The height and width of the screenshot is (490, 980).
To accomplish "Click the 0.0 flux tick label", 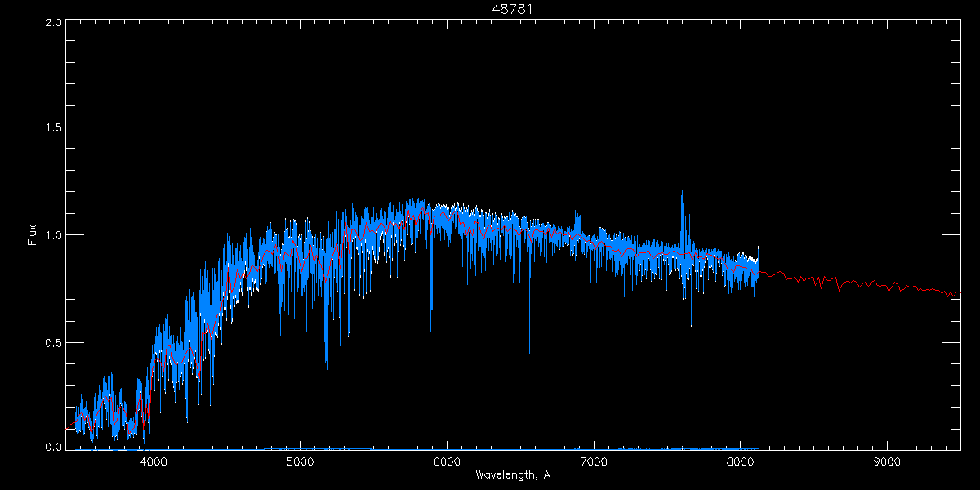I will [53, 447].
